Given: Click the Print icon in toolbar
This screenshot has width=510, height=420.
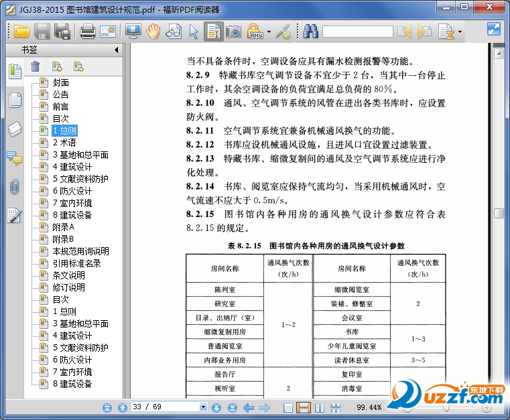Looking at the screenshot, I should click(x=88, y=31).
